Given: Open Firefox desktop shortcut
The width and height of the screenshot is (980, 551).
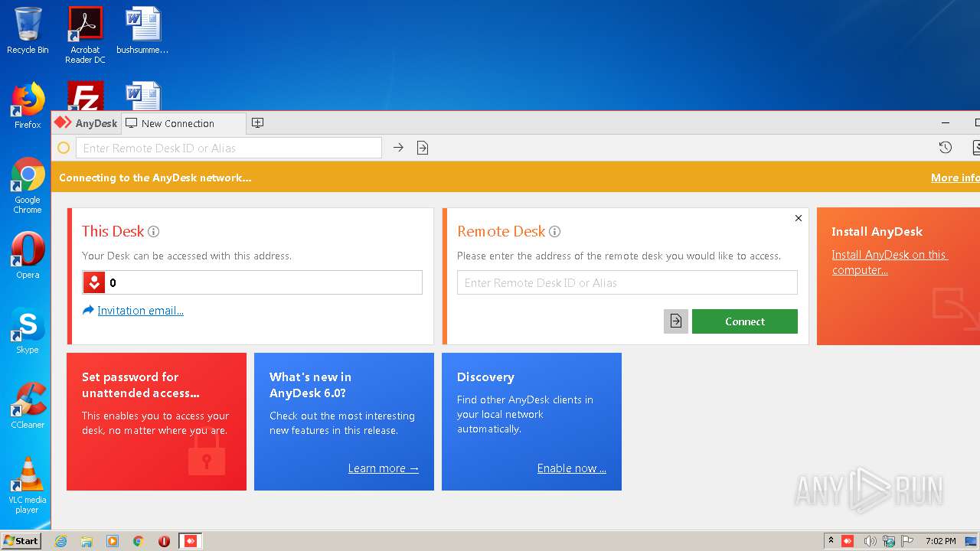Looking at the screenshot, I should coord(28,106).
